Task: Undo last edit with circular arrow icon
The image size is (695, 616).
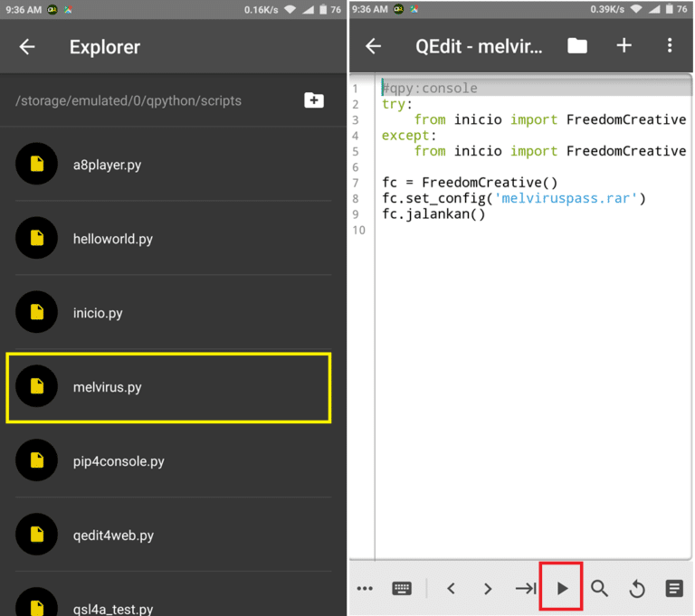Action: (637, 589)
